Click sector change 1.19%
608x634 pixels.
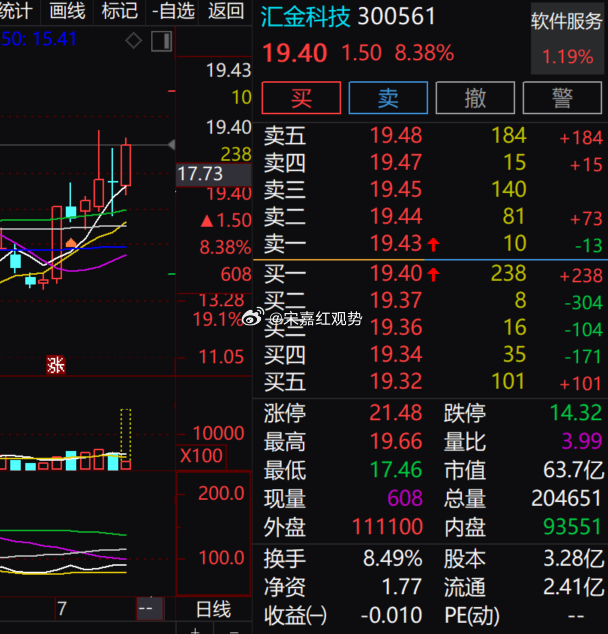[568, 57]
